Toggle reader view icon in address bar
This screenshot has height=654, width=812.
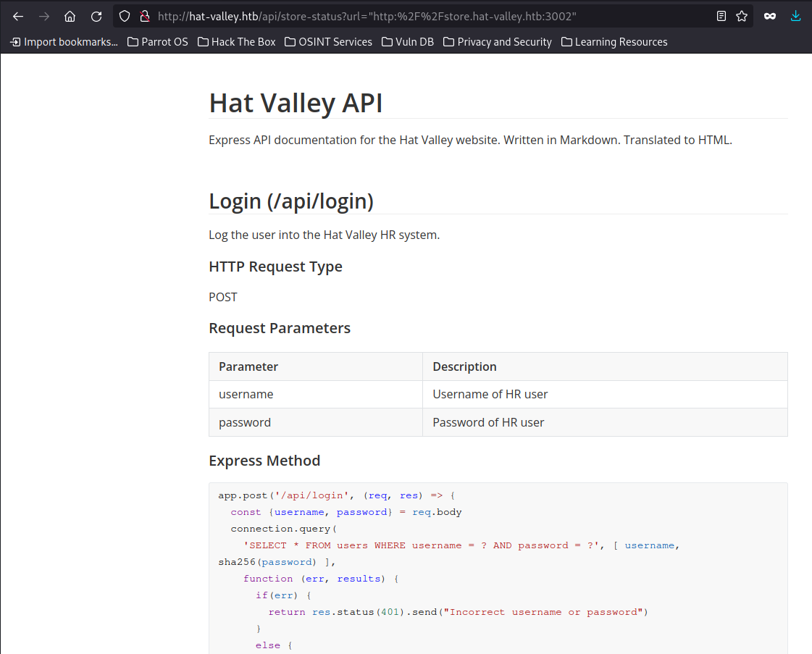click(x=721, y=16)
